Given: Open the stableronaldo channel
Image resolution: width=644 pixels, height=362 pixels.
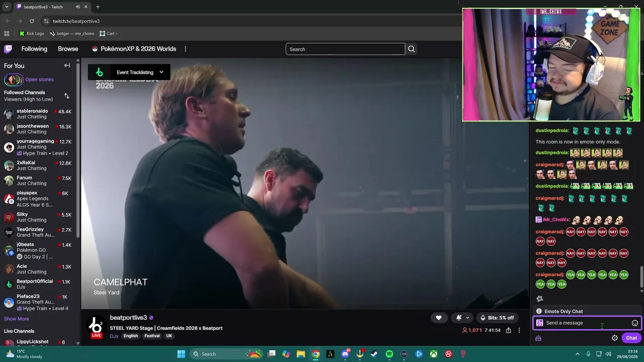Looking at the screenshot, I should (38, 114).
